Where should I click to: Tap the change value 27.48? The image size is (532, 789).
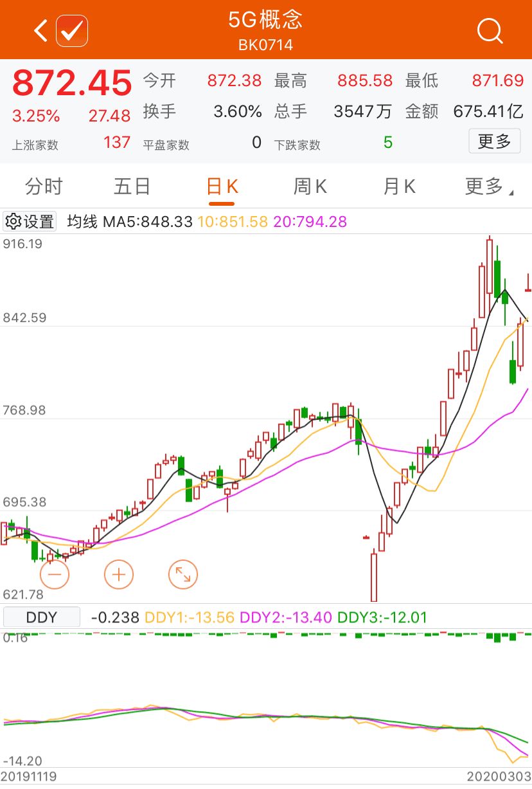click(109, 116)
